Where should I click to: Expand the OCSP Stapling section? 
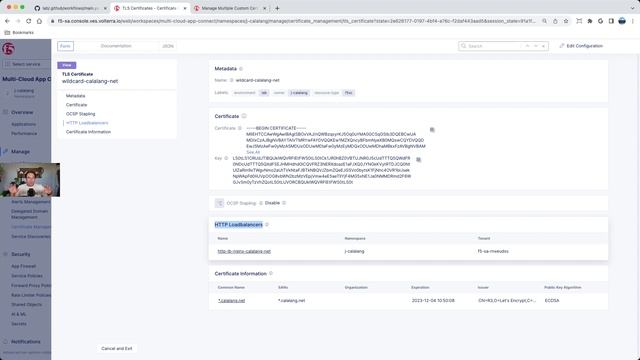click(219, 203)
